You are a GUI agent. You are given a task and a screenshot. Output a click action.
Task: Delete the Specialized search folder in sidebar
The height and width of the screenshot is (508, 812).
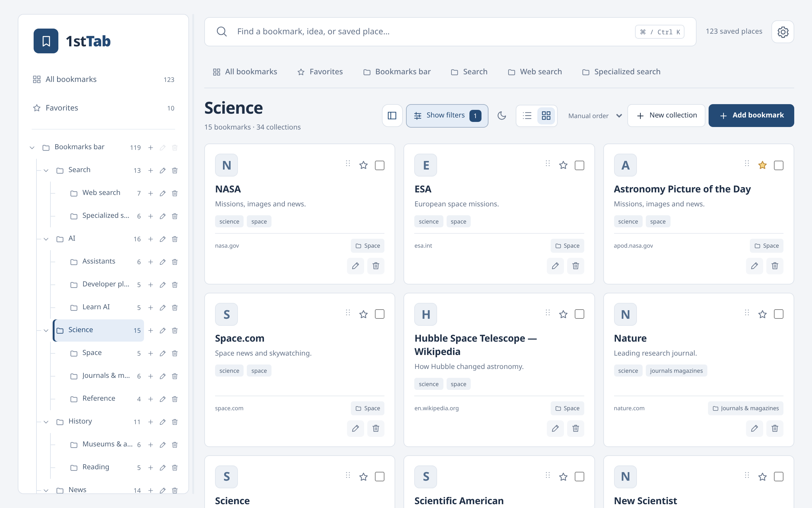(x=175, y=216)
